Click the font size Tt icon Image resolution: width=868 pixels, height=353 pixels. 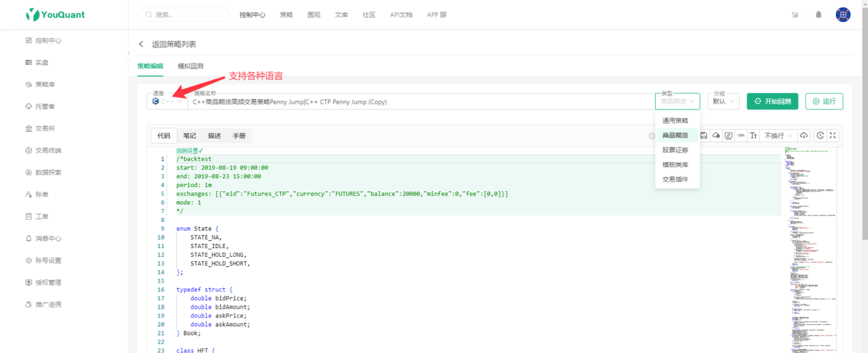tap(754, 136)
